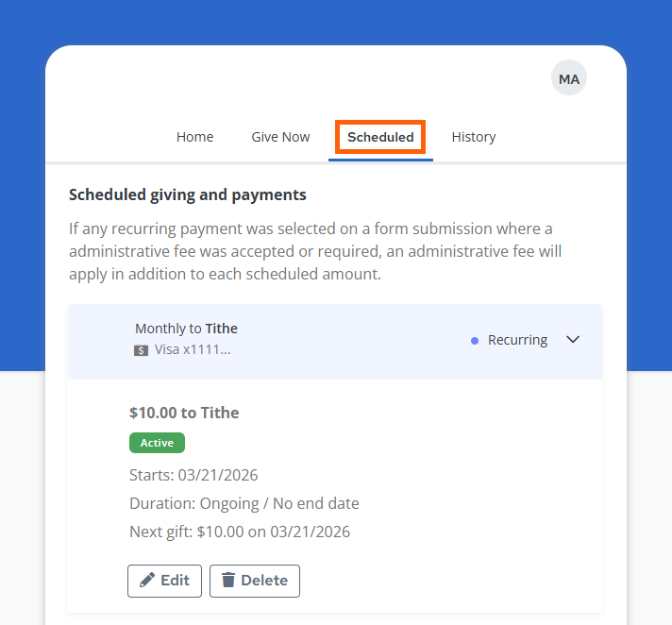Screen dimensions: 672x625
Task: Go to the Home tab
Action: [x=194, y=137]
